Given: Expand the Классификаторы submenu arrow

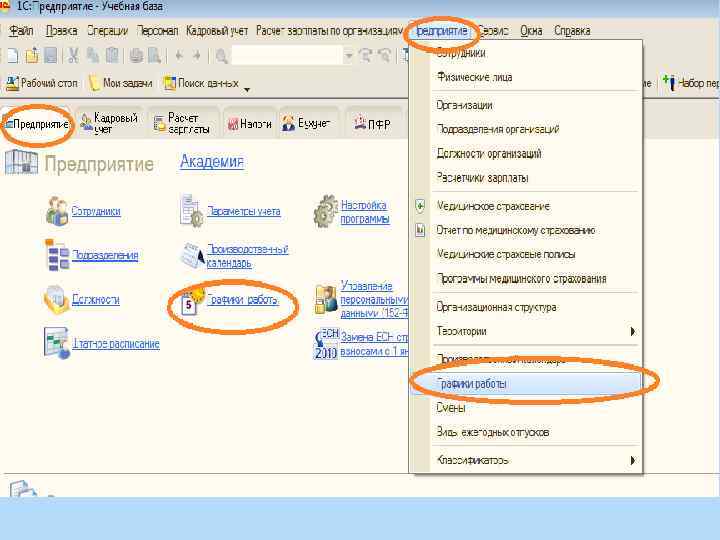Looking at the screenshot, I should point(633,460).
